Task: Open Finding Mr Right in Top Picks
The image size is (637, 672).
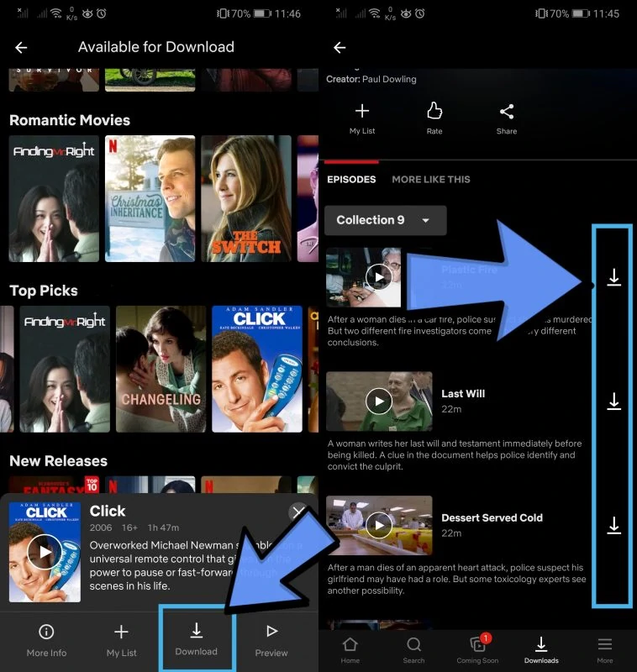Action: click(65, 369)
